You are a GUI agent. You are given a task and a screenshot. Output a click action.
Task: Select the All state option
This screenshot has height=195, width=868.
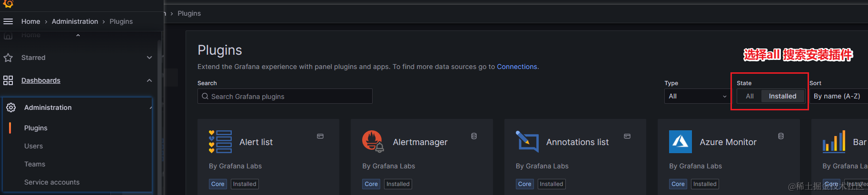[750, 96]
